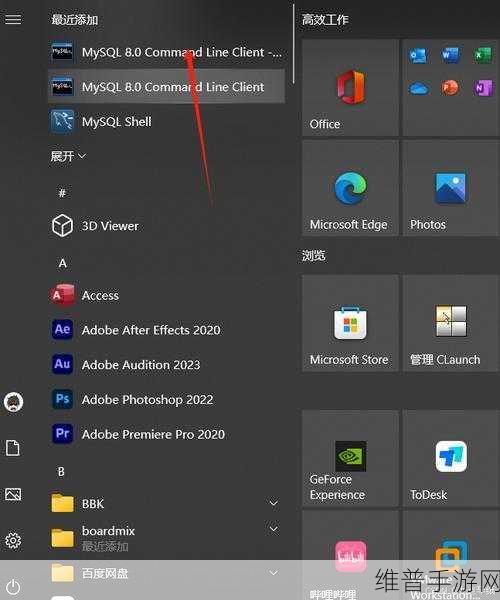Open OneNote from the Office group tile
500x600 pixels.
tap(483, 88)
